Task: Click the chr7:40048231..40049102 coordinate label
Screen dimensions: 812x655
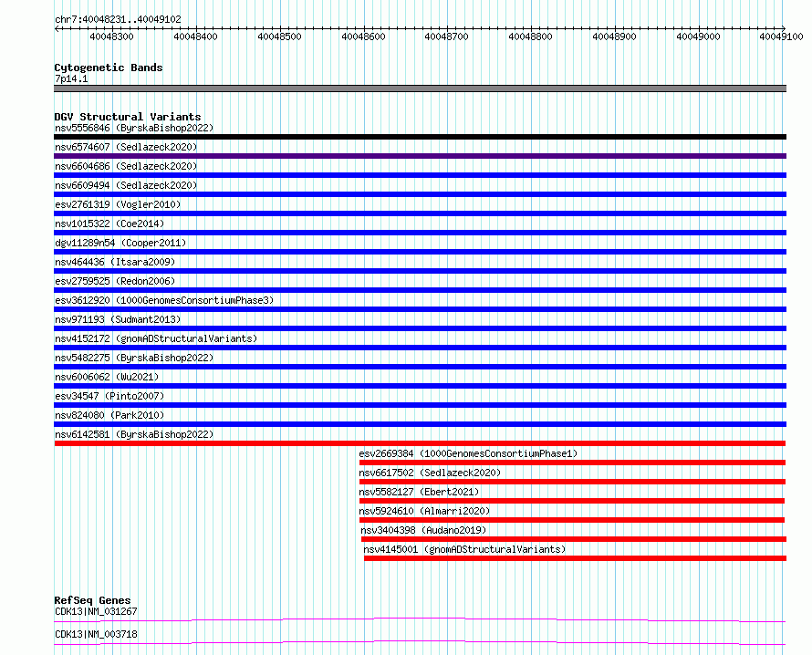Action: point(118,20)
